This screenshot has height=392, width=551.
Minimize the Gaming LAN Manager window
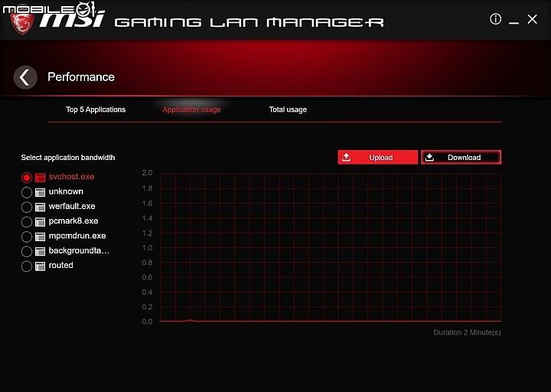514,21
